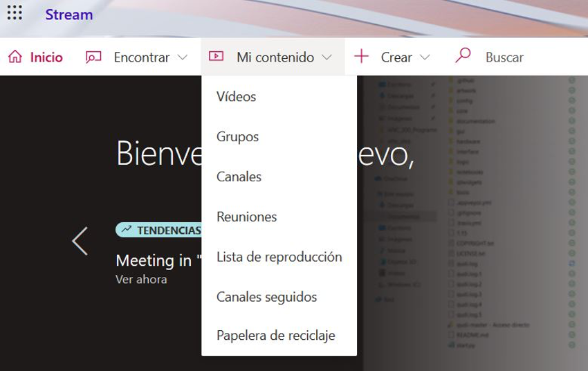588x371 pixels.
Task: Click the Stream app title
Action: point(69,15)
